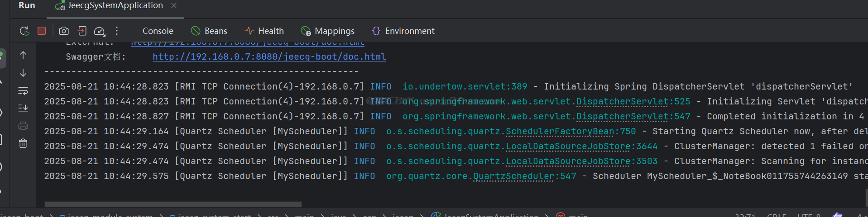Switch to the Console tab
The width and height of the screenshot is (868, 217).
pos(158,31)
